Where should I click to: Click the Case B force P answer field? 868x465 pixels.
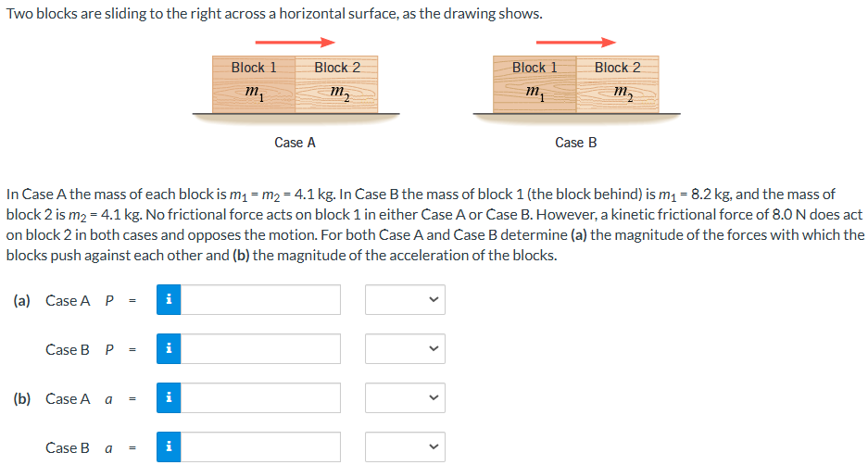[x=260, y=349]
